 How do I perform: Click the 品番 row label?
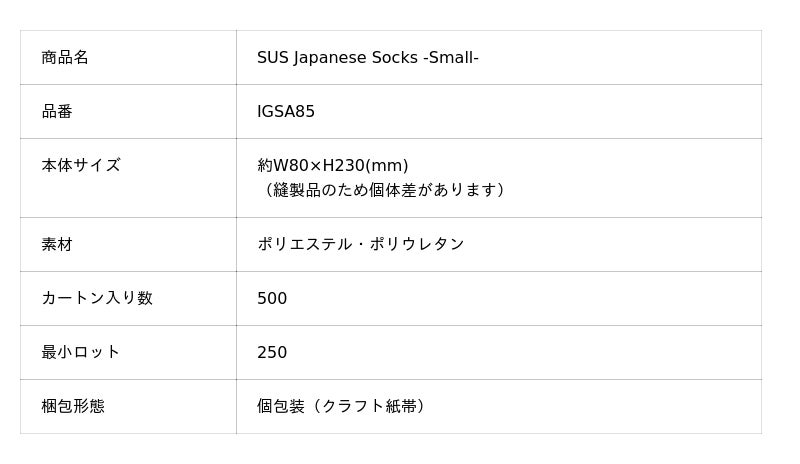coord(57,111)
